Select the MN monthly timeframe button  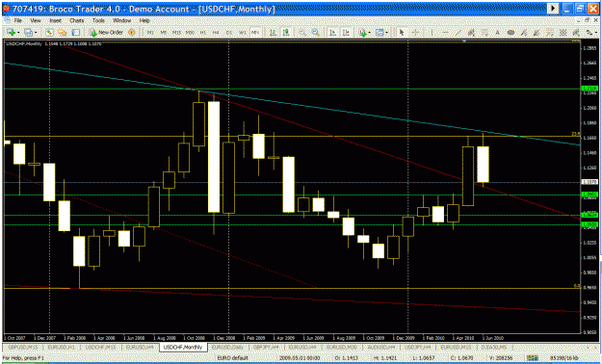pos(255,33)
